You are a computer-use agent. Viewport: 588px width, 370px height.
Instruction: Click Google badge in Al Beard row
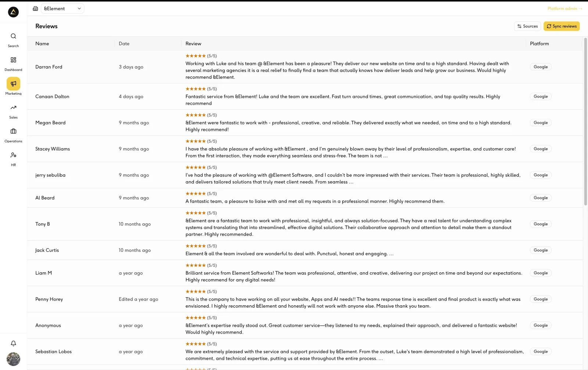pos(541,198)
